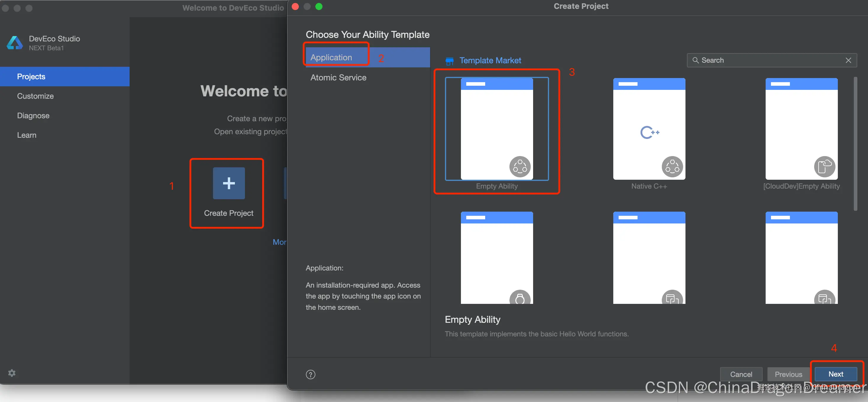Click the "An installation-required app" description paragraph
This screenshot has width=868, height=402.
click(363, 296)
